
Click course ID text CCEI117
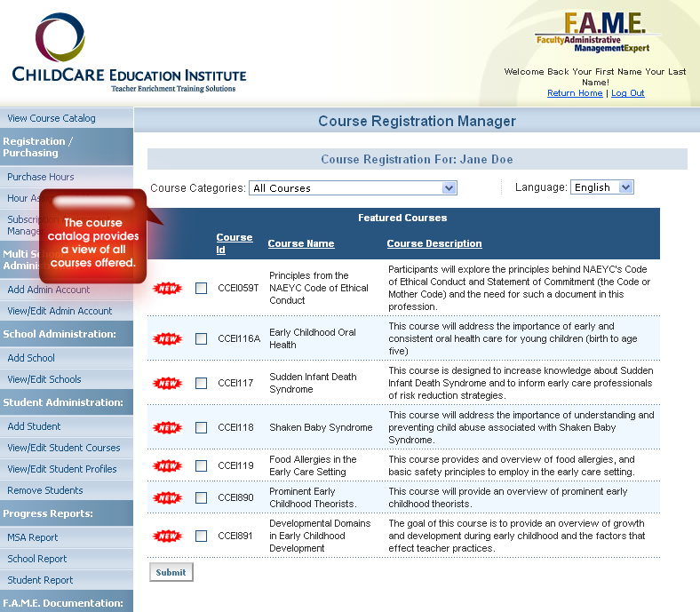(235, 383)
